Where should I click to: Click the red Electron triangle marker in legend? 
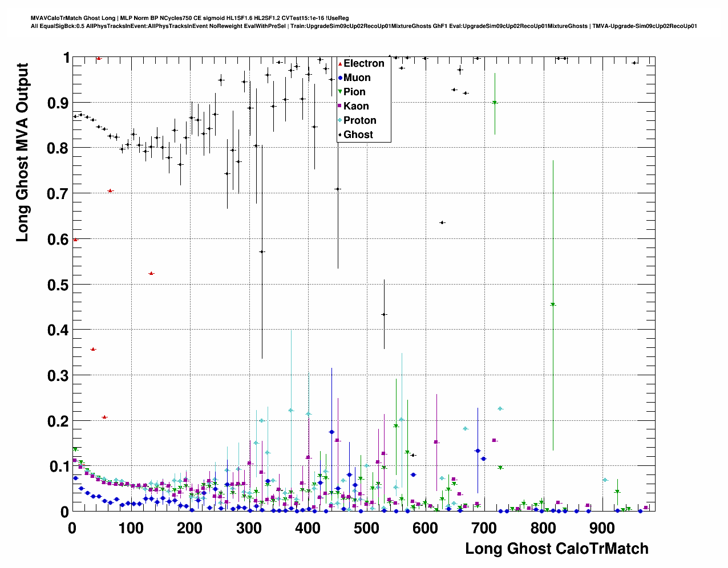pyautogui.click(x=340, y=64)
